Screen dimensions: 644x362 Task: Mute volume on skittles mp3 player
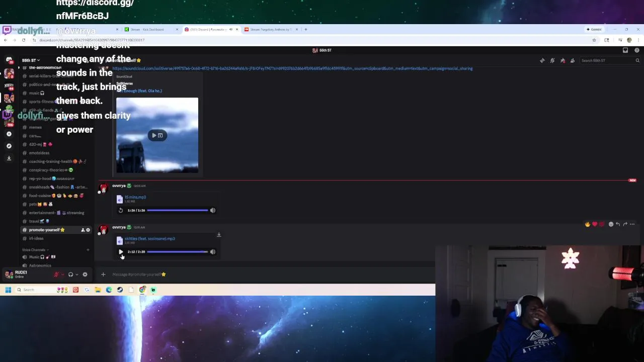pos(212,252)
